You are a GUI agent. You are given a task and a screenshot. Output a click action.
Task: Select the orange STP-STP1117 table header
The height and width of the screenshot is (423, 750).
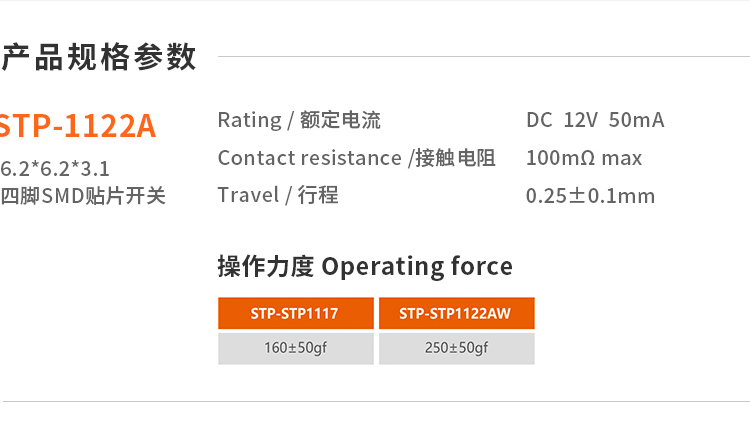[x=295, y=313]
